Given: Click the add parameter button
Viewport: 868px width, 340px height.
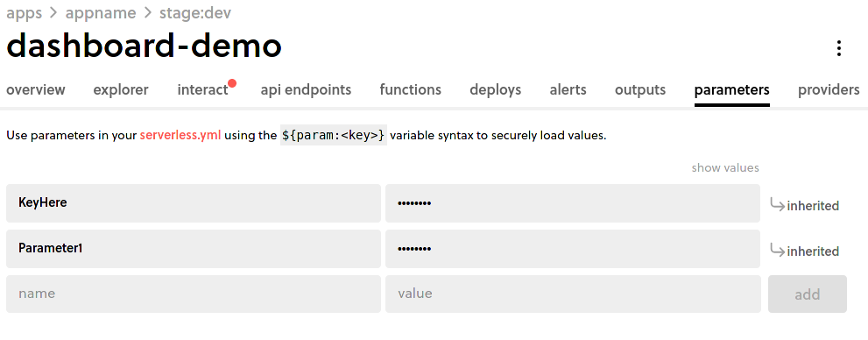Looking at the screenshot, I should [807, 294].
